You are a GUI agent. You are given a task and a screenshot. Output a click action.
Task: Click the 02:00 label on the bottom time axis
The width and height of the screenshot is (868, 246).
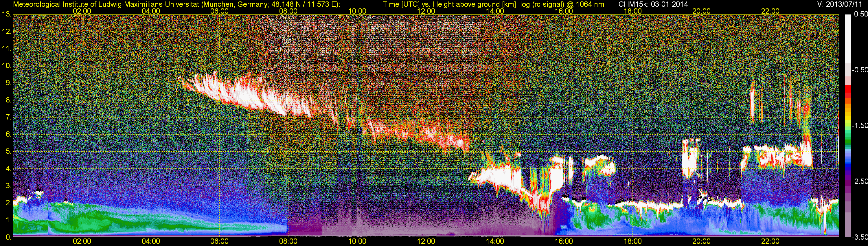82,242
